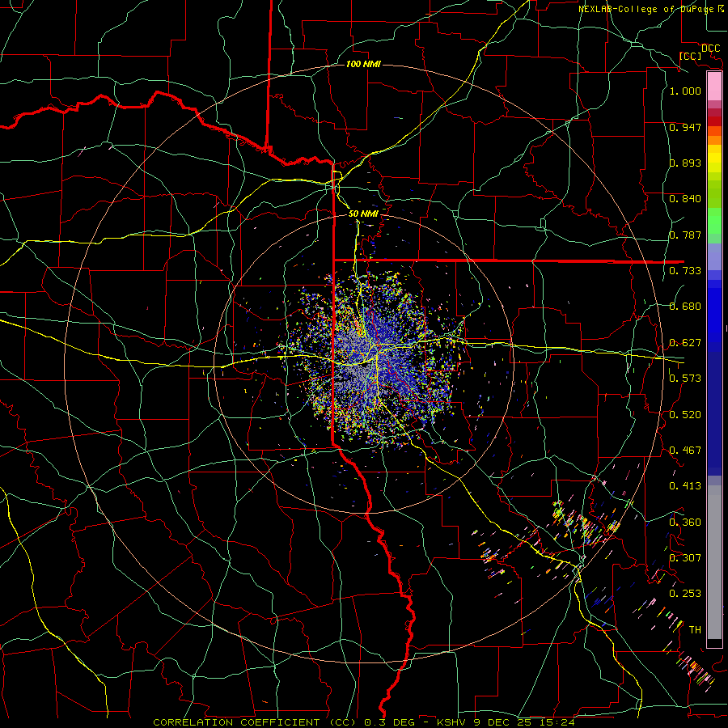The height and width of the screenshot is (728, 728).
Task: Pick the red segment of the color scale
Action: 714,121
